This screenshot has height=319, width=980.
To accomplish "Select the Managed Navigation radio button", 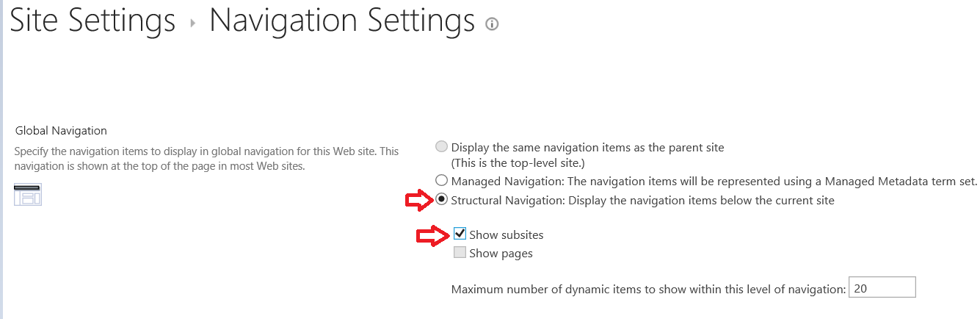I will [x=442, y=180].
